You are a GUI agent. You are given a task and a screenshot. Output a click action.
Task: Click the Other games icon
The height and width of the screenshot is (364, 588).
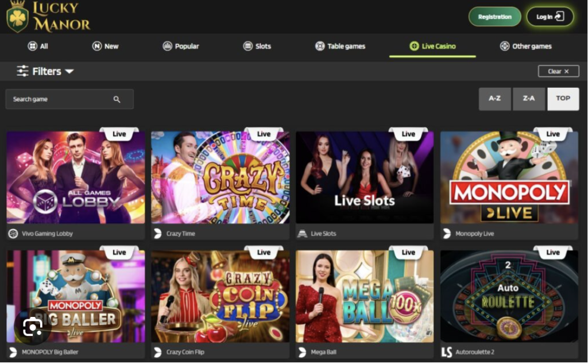505,46
